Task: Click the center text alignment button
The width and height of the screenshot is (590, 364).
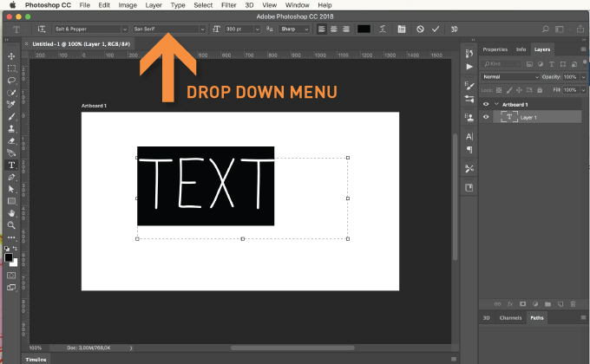Action: point(334,29)
